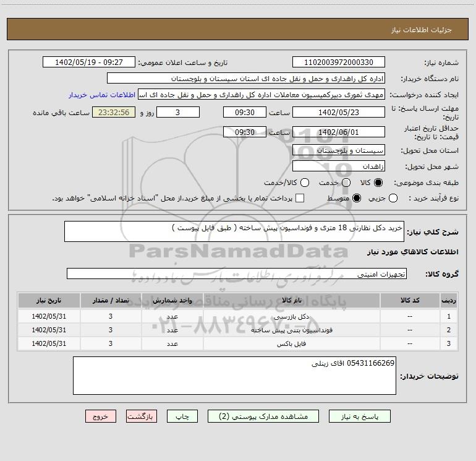Screen dimensions: 476x461
Task: Click the تاریخ نیاز column header
Action: coord(49,300)
